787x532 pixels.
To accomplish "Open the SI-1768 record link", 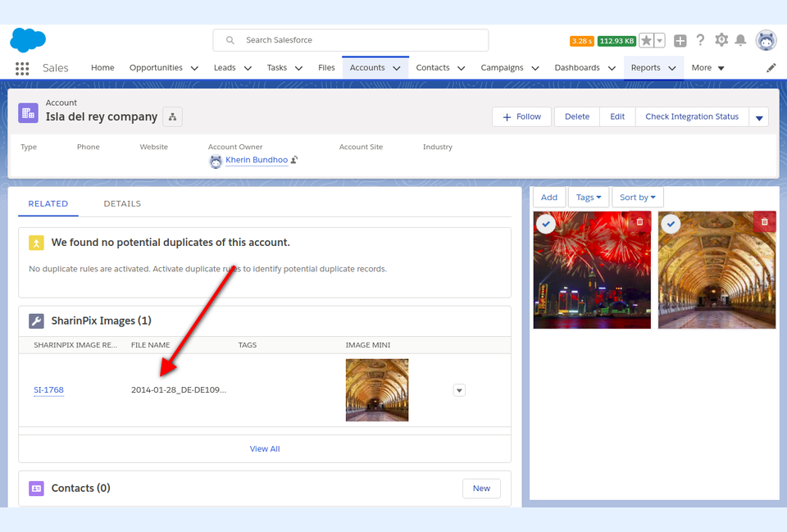I will click(48, 390).
